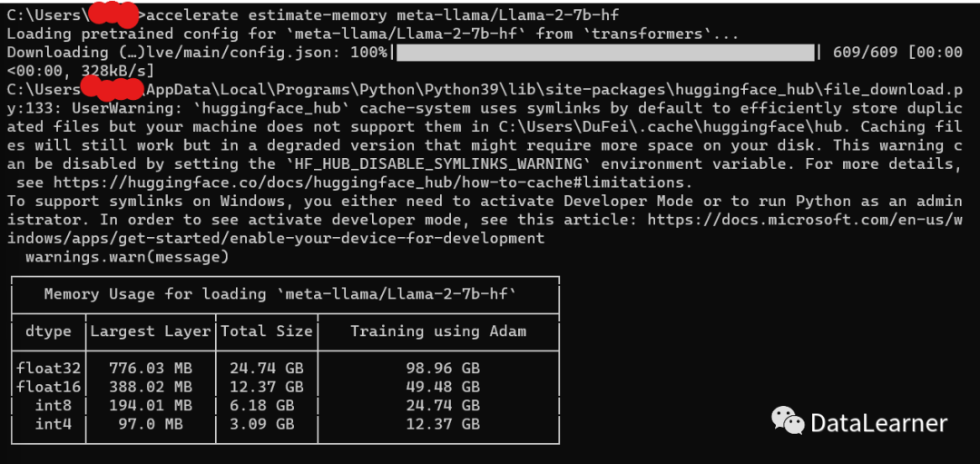Select the float16 row label

49,387
